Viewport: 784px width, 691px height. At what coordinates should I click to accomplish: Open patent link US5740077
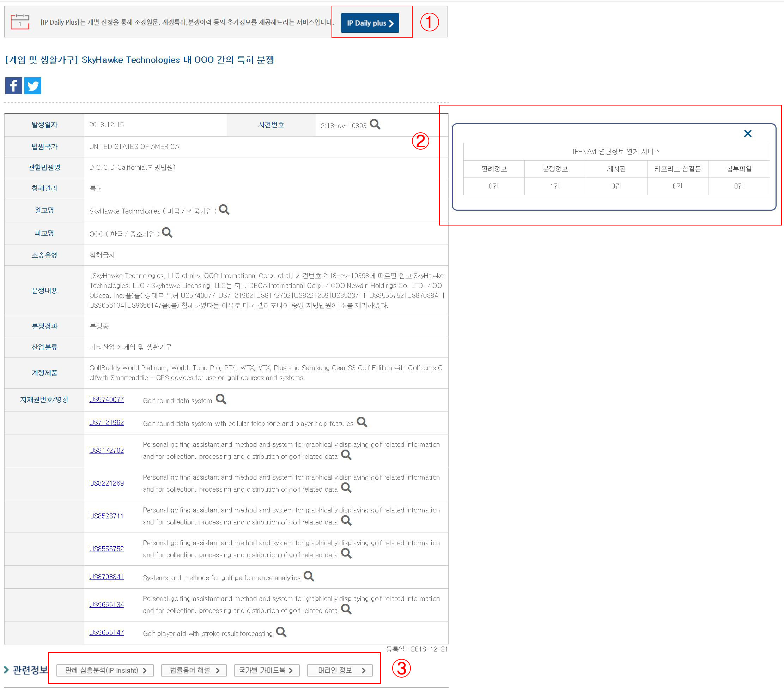click(x=107, y=399)
